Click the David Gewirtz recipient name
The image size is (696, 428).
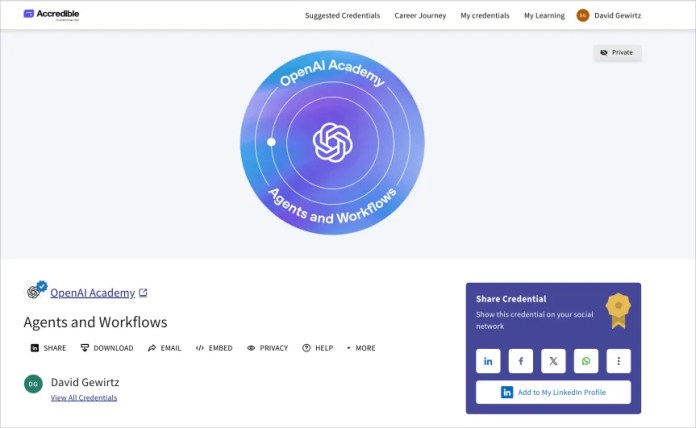pos(85,382)
